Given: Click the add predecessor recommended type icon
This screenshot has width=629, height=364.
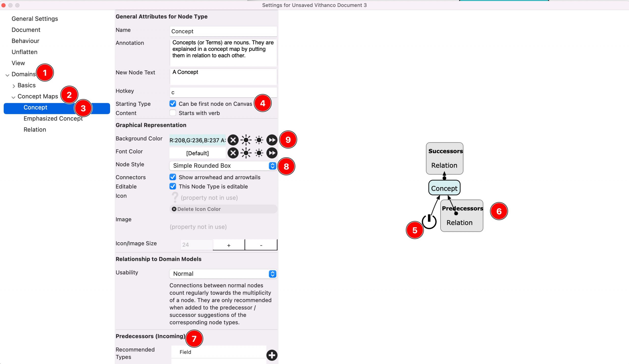Looking at the screenshot, I should point(272,355).
